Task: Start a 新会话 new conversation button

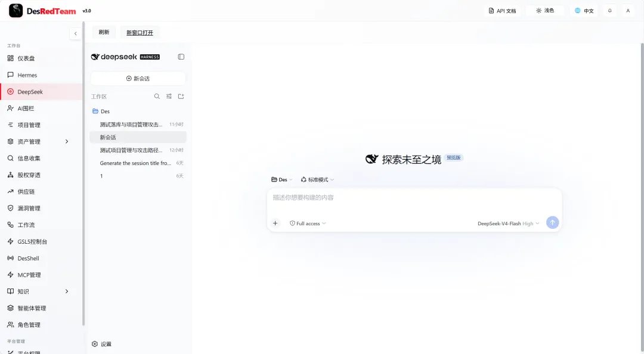Action: click(x=138, y=79)
